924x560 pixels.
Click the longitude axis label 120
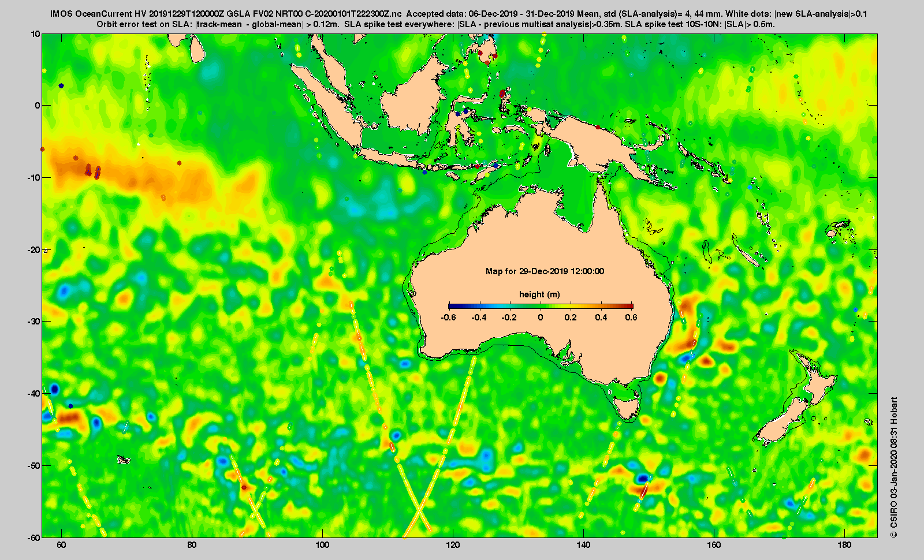click(x=453, y=545)
